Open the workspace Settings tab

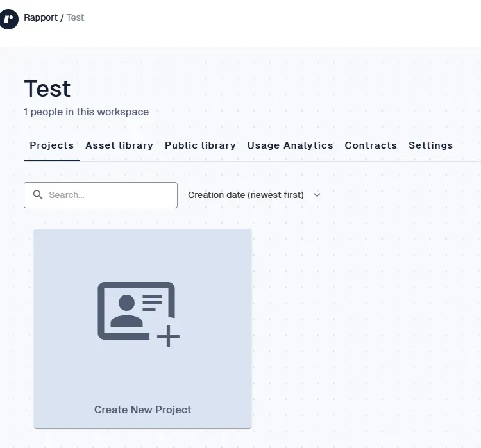[430, 145]
